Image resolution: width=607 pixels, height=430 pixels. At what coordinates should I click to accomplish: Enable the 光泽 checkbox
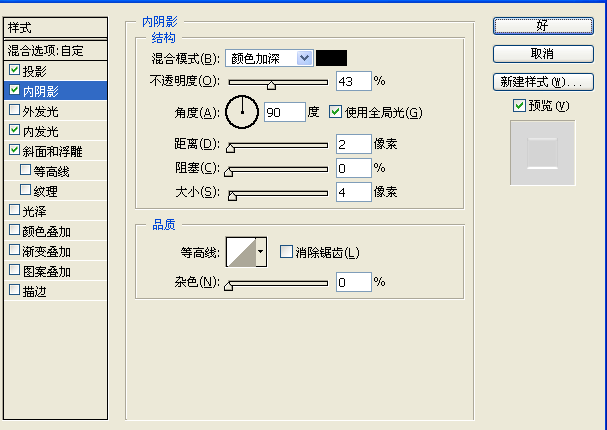click(14, 210)
